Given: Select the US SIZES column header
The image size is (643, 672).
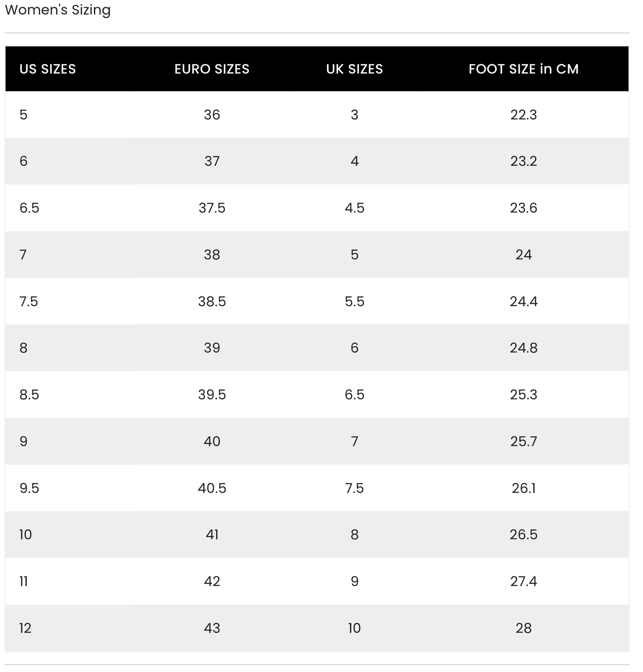Looking at the screenshot, I should tap(48, 69).
